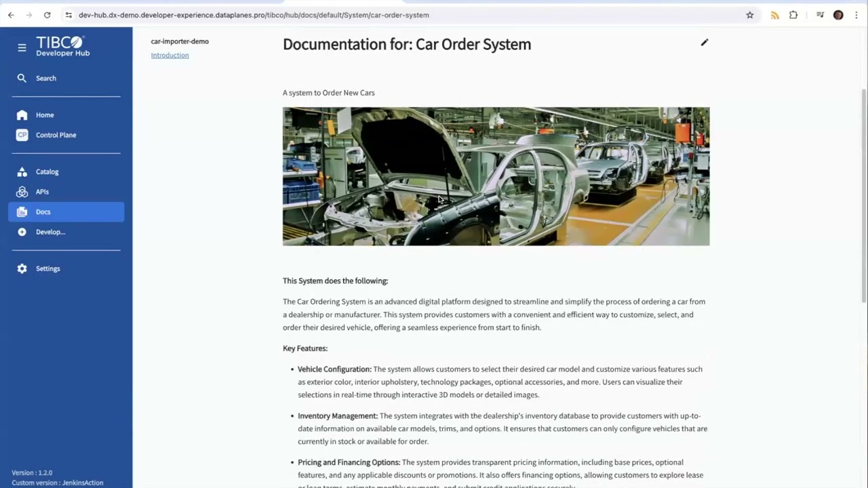
Task: Edit the documentation with the pencil icon
Action: tap(704, 43)
